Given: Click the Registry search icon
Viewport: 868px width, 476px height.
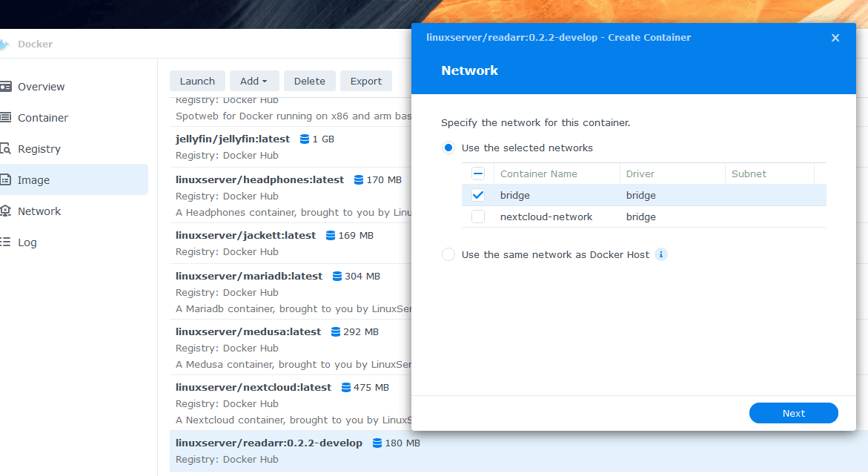Looking at the screenshot, I should (5, 148).
